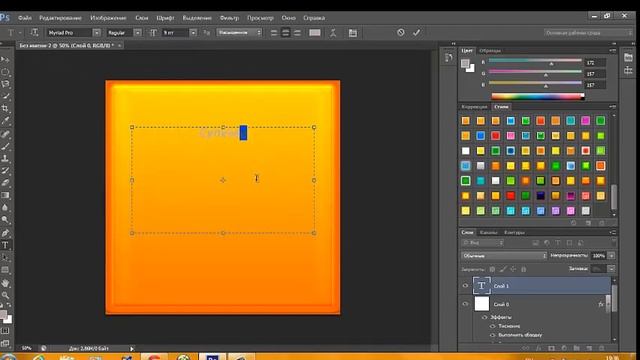Select the Brush tool
This screenshot has width=640, height=360.
click(5, 146)
